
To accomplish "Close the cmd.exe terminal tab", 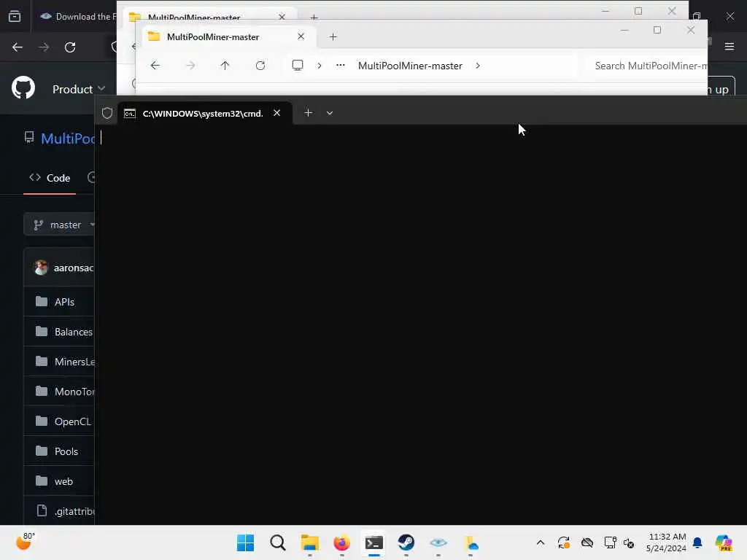I will [276, 113].
